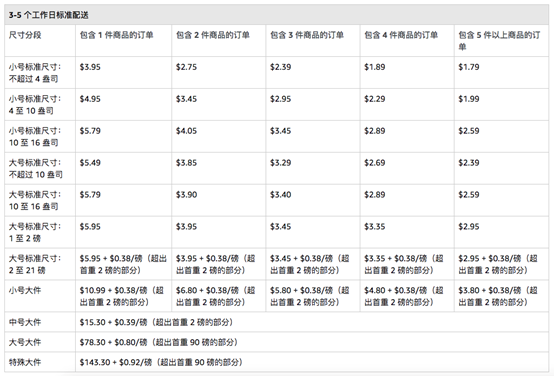Select the $1.89 price cell
This screenshot has height=376, width=554.
click(x=375, y=67)
